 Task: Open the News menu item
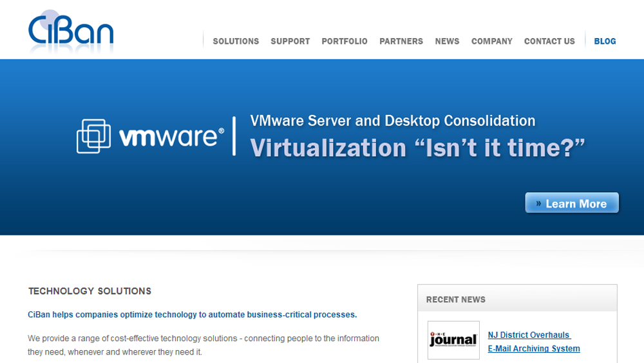[447, 41]
